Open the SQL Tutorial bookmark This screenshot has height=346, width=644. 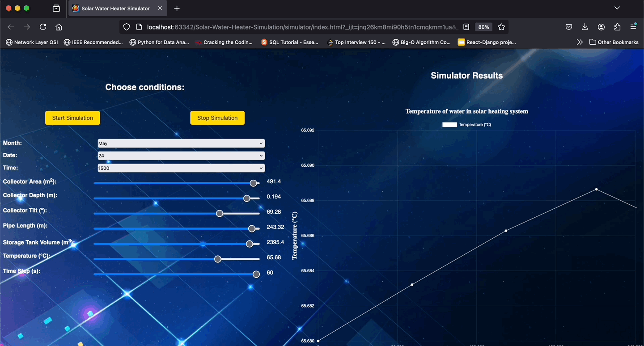point(290,42)
